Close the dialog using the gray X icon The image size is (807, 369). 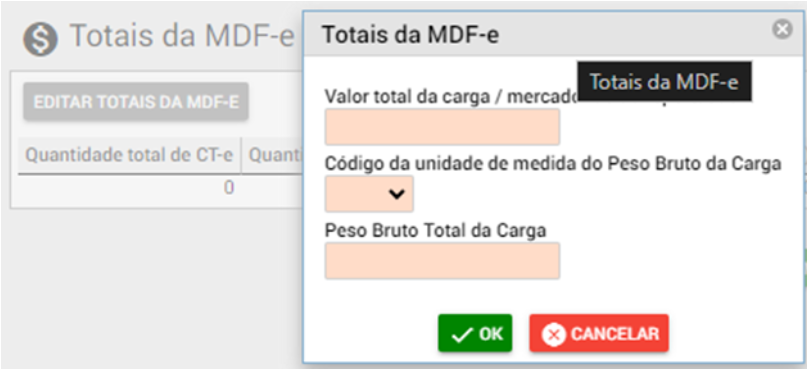click(782, 29)
